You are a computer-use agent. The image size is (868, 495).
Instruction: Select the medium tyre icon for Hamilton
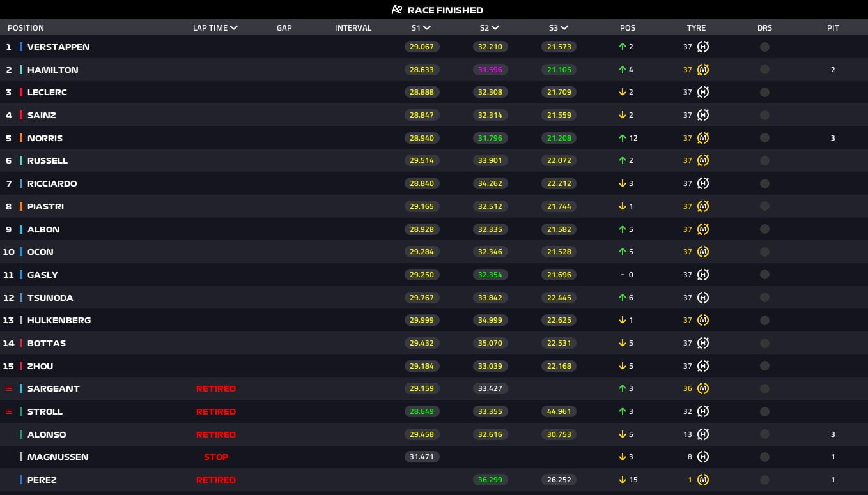tap(703, 70)
